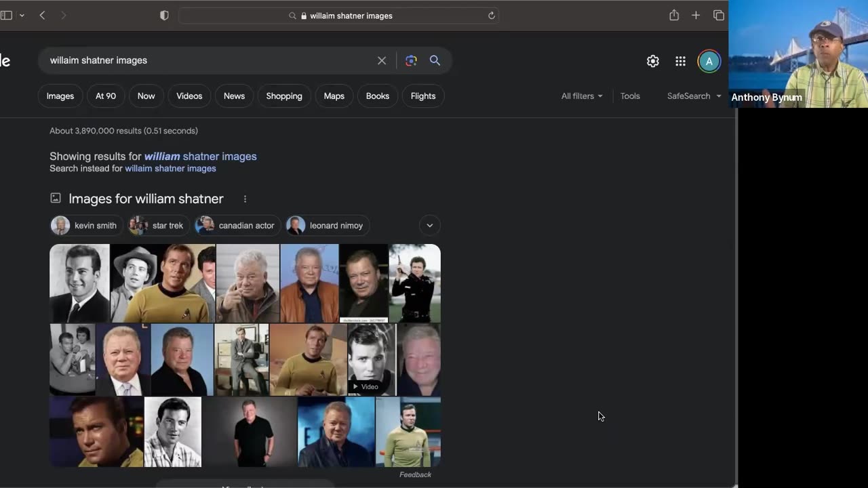Show Safari tab overview
Image resolution: width=868 pixels, height=488 pixels.
tap(718, 16)
